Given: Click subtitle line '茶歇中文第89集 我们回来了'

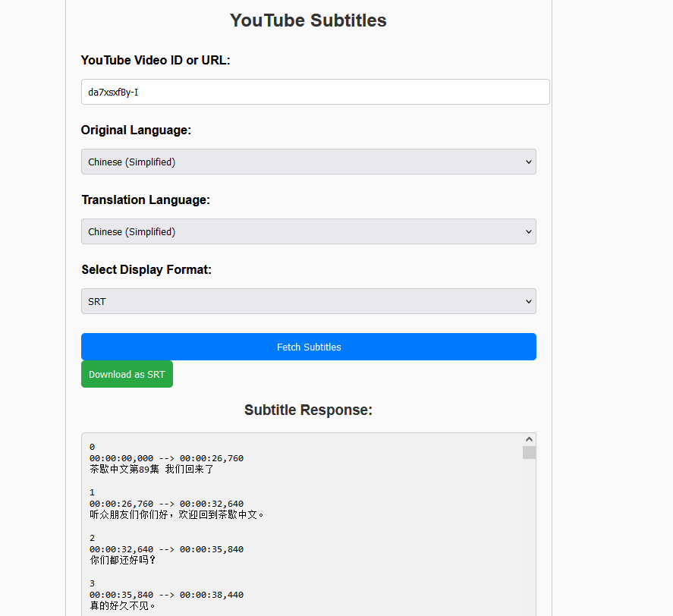Looking at the screenshot, I should click(152, 469).
